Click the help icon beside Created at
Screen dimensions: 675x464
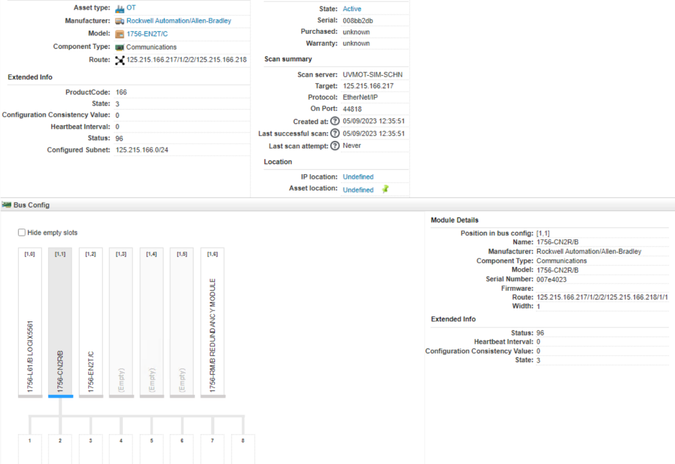[335, 121]
